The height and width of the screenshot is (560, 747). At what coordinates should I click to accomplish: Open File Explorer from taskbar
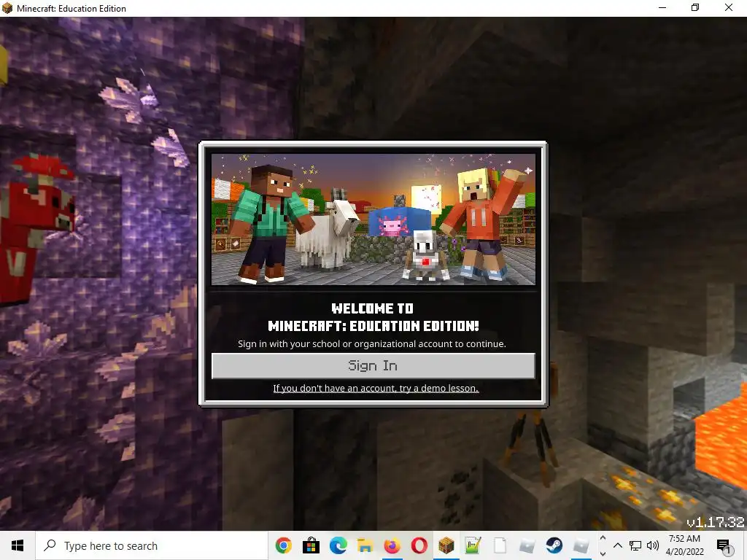[365, 545]
